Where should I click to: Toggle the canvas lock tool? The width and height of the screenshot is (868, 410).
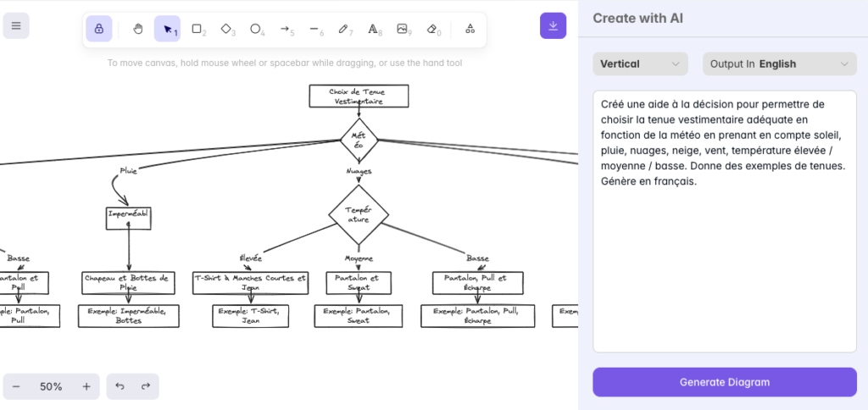tap(98, 29)
